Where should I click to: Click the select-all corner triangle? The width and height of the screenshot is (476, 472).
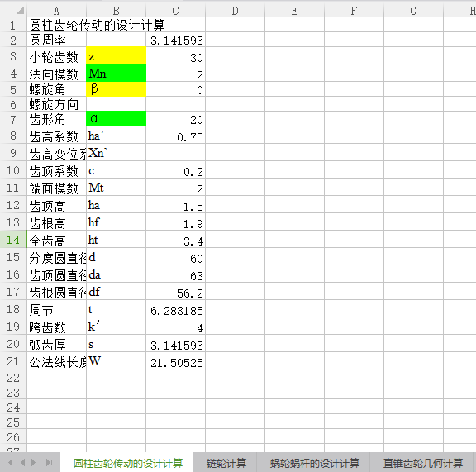(20, 11)
